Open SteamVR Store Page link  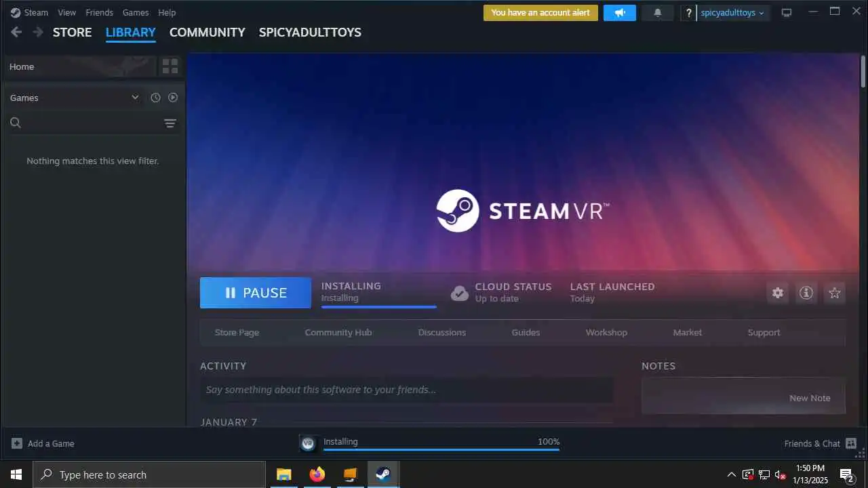coord(237,332)
